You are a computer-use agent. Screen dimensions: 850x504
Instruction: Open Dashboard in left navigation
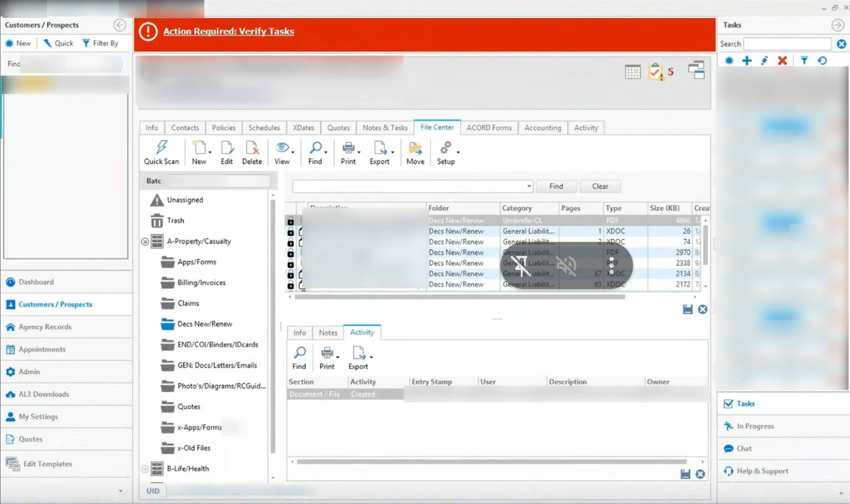pyautogui.click(x=66, y=282)
